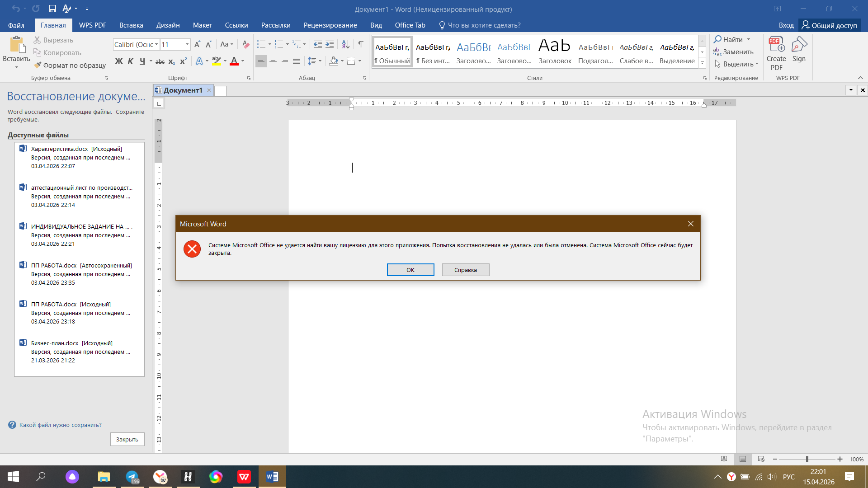Decrease indent icon

pyautogui.click(x=318, y=44)
